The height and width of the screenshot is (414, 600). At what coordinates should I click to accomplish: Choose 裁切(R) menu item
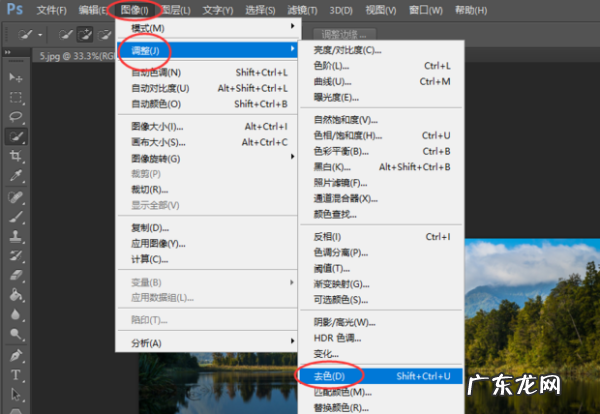pos(207,189)
